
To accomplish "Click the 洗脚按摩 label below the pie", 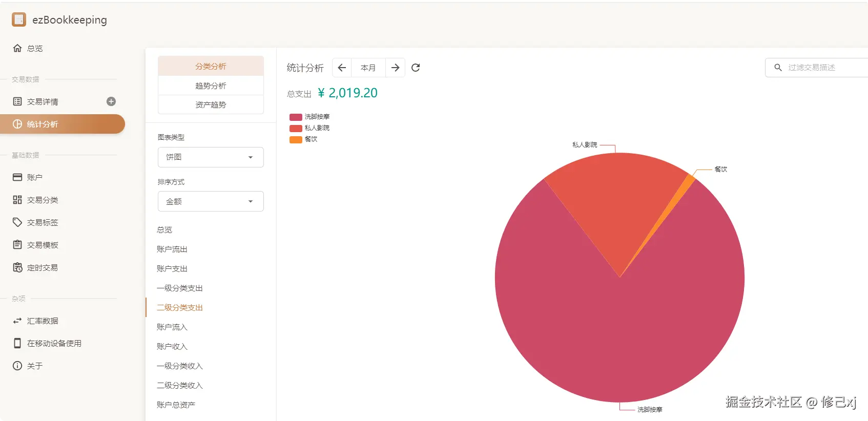I will [650, 410].
